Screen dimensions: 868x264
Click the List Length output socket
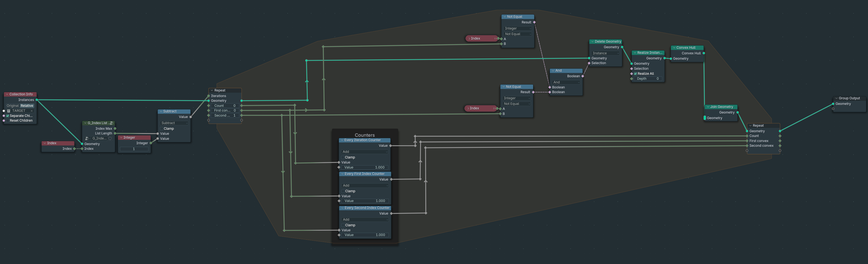(115, 133)
